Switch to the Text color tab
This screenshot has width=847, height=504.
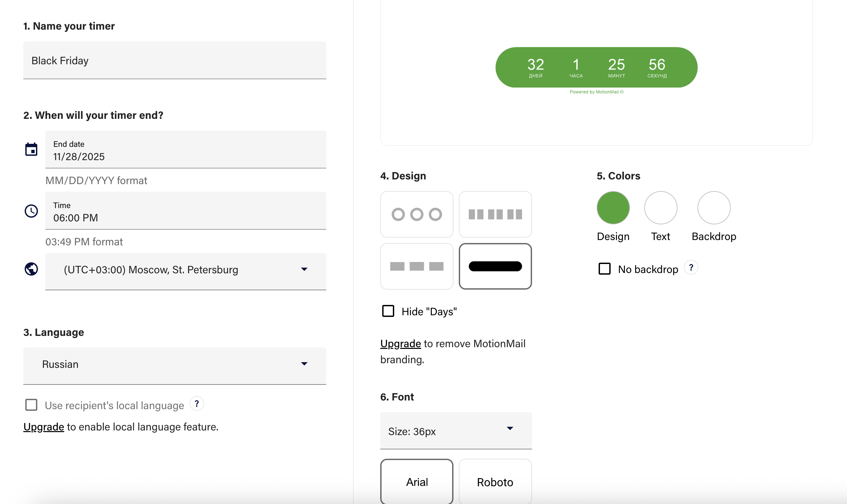pos(660,207)
